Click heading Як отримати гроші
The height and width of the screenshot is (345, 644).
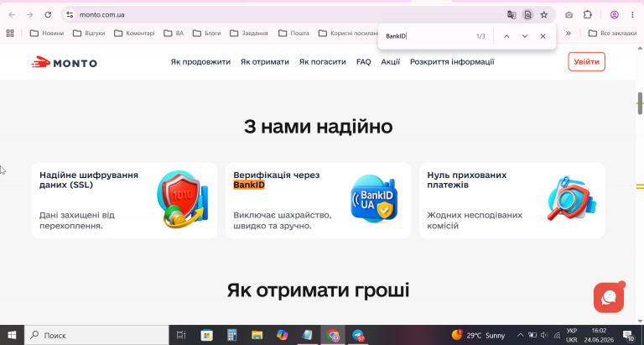pos(319,290)
